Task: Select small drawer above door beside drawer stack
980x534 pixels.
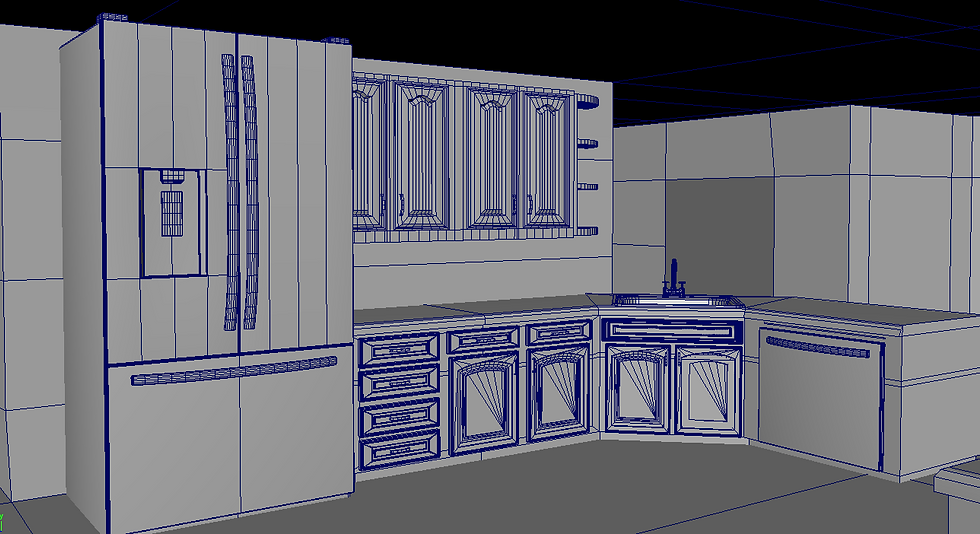Action: (x=483, y=340)
